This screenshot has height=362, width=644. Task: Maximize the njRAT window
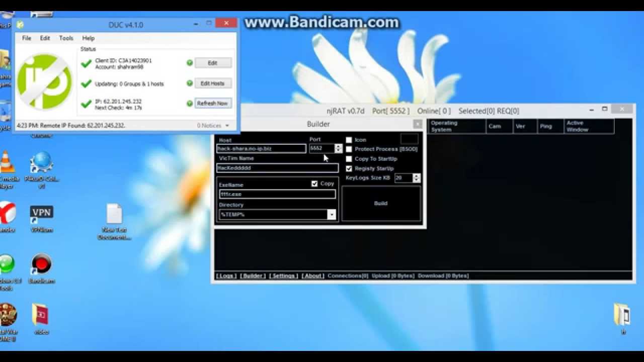pyautogui.click(x=605, y=109)
